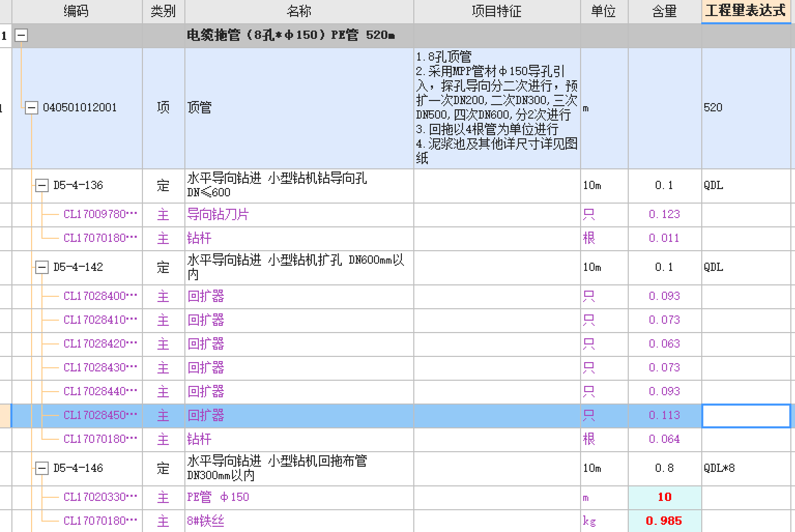The height and width of the screenshot is (532, 795).
Task: Collapse the top-level row 1 expander
Action: coord(21,35)
